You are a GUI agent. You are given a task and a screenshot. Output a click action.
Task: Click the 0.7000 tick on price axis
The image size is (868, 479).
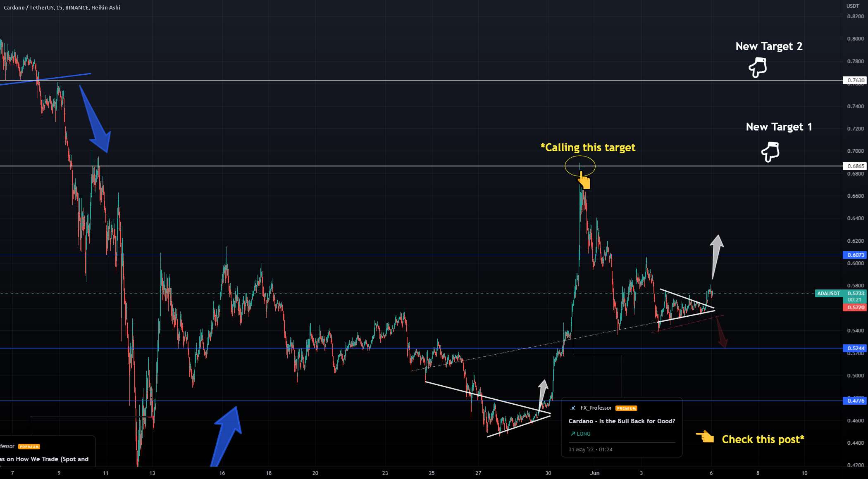pos(855,151)
